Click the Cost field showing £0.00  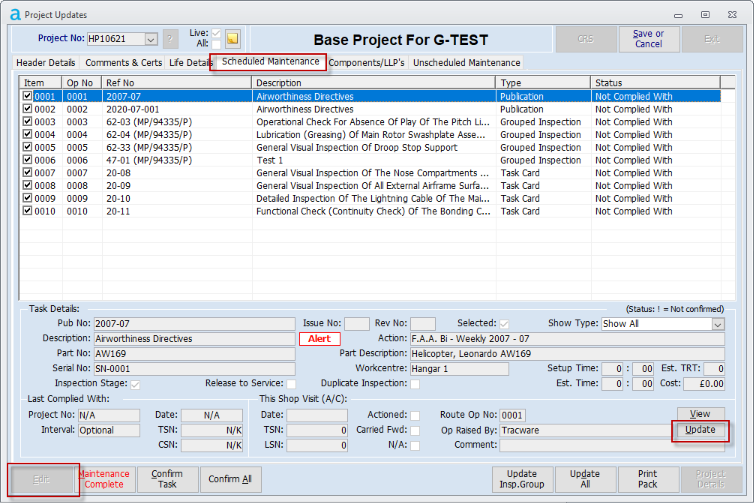(704, 384)
